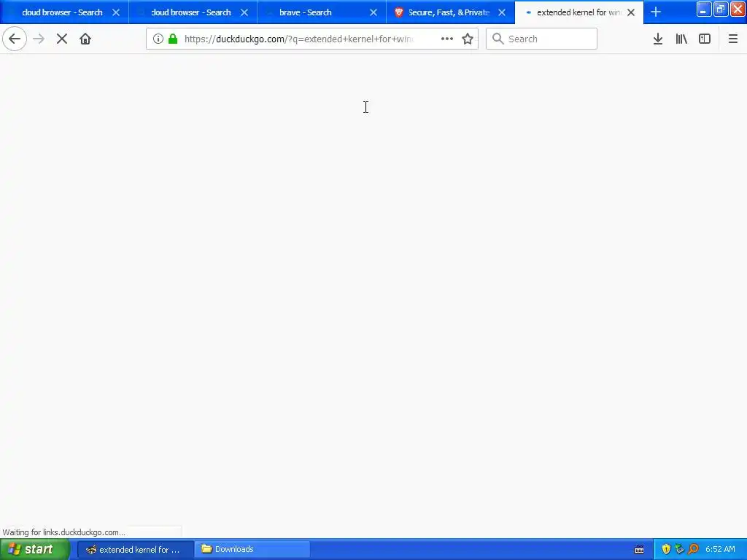Select extended kernel taskbar button
Viewport: 747px width, 560px height.
tap(135, 550)
